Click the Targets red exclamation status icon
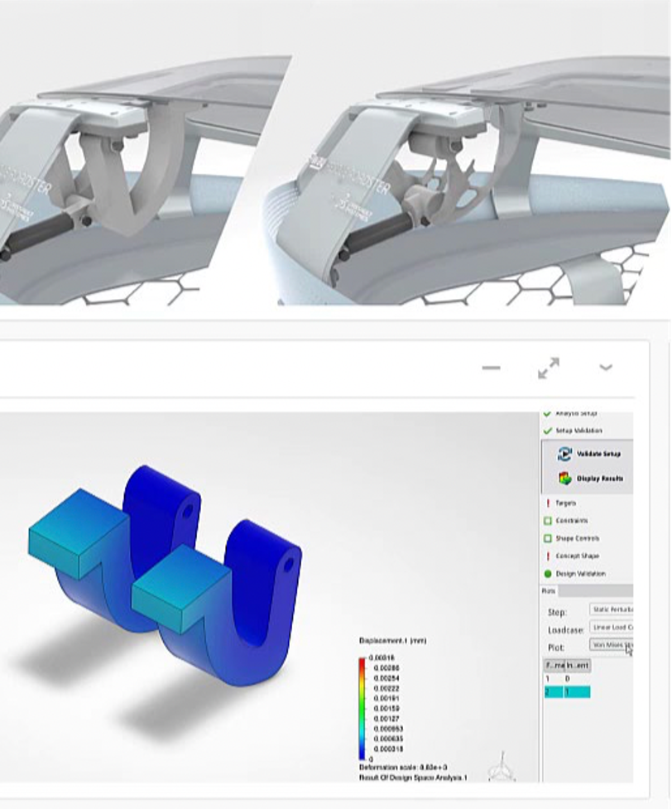Screen dimensions: 672x809 [548, 503]
